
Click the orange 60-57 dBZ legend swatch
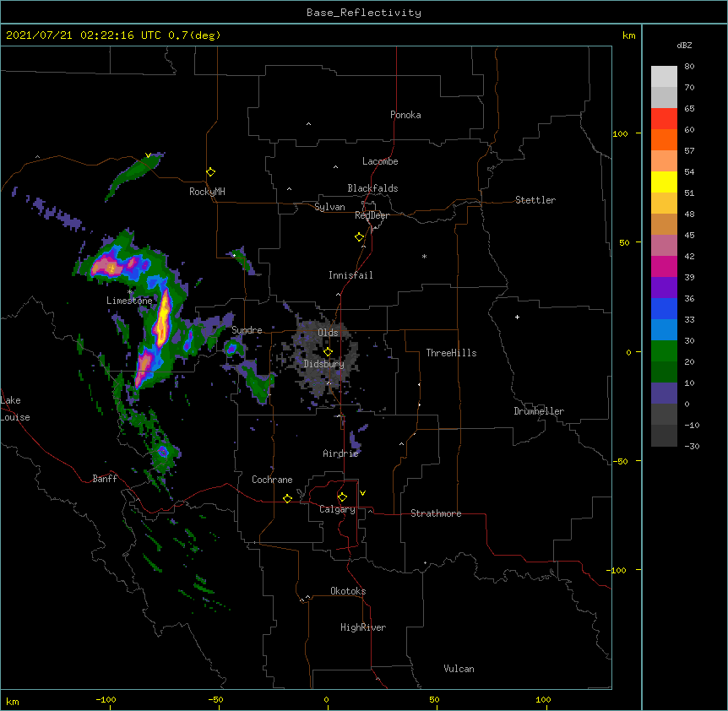point(664,139)
